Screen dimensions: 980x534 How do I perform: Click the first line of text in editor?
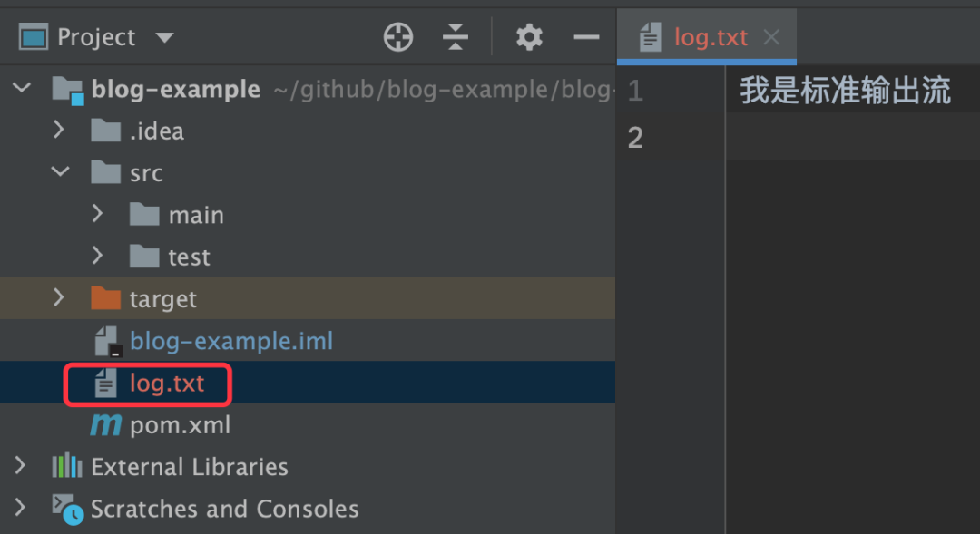click(845, 91)
